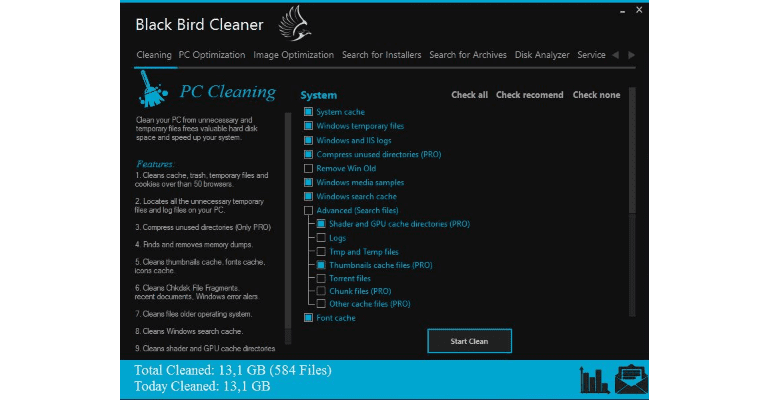This screenshot has width=770, height=400.
Task: Enable the Remove Win Old checkbox
Action: [308, 168]
